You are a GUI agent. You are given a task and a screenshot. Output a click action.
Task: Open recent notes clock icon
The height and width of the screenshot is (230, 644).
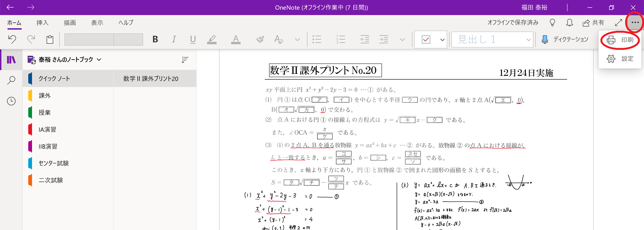pyautogui.click(x=11, y=101)
